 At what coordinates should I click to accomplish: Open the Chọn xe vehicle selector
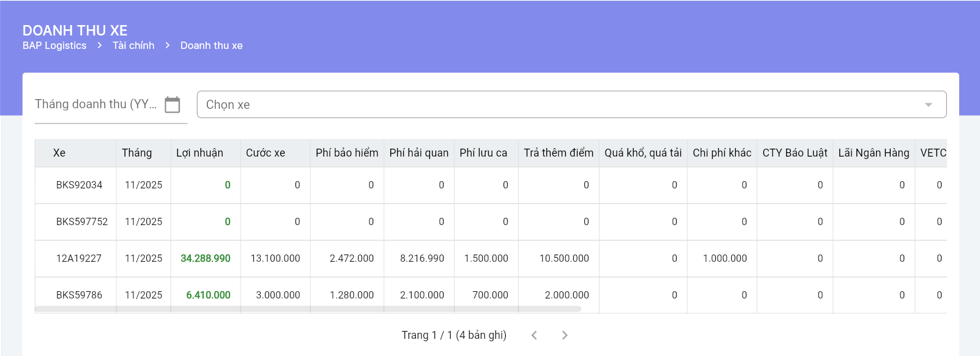(551, 105)
